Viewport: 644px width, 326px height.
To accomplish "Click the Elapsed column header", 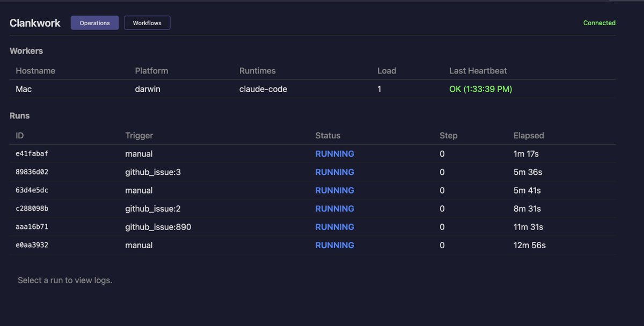I will click(x=529, y=136).
